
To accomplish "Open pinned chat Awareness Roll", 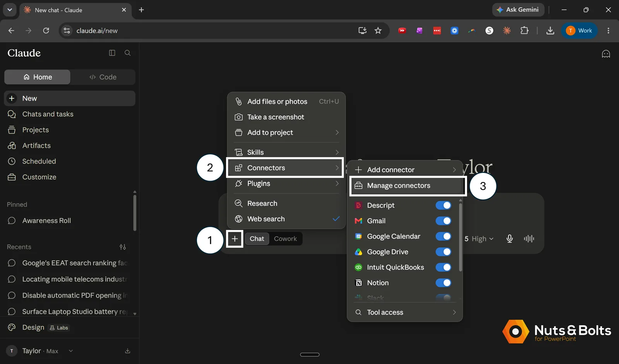I will pos(68,220).
